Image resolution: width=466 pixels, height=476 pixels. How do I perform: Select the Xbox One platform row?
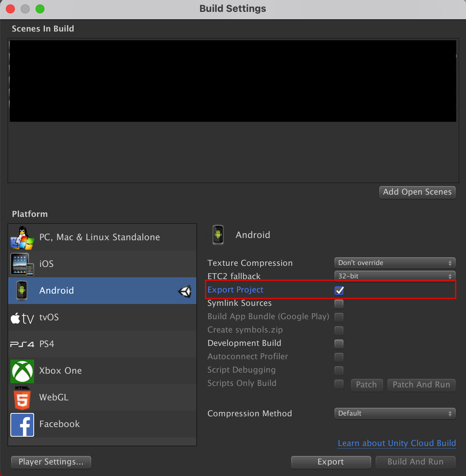[102, 371]
